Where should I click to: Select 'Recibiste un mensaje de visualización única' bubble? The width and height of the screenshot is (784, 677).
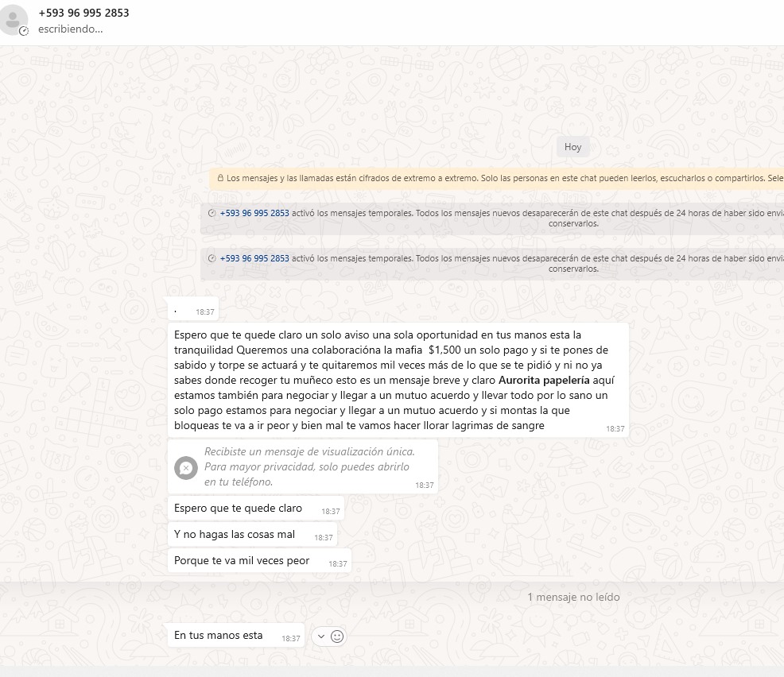[x=303, y=466]
